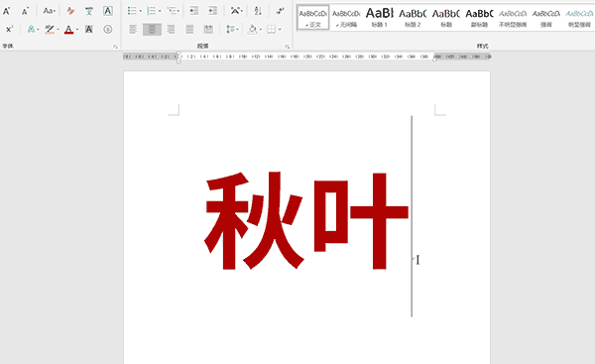Click the hanging indent marker on ruler
The height and width of the screenshot is (364, 595).
tap(178, 59)
